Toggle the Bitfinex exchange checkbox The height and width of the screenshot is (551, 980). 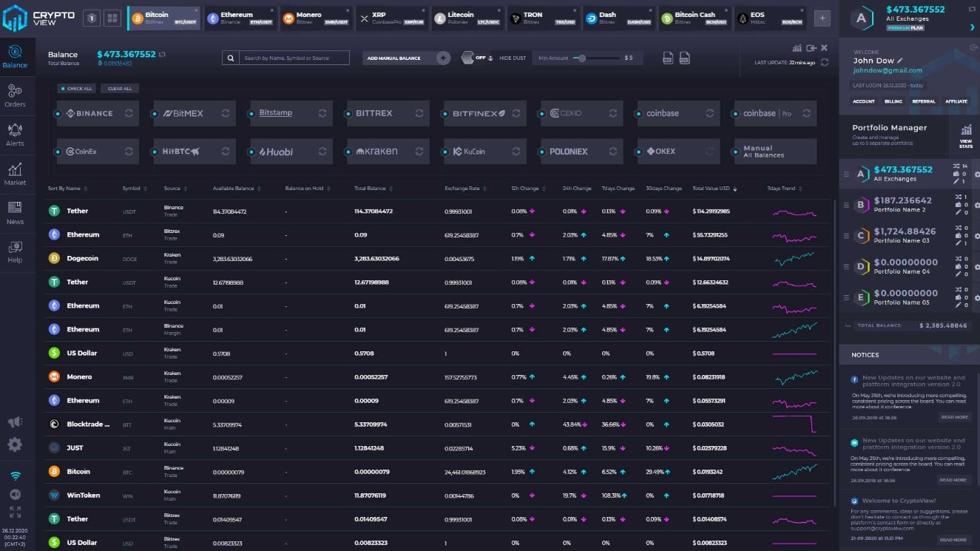pos(446,114)
